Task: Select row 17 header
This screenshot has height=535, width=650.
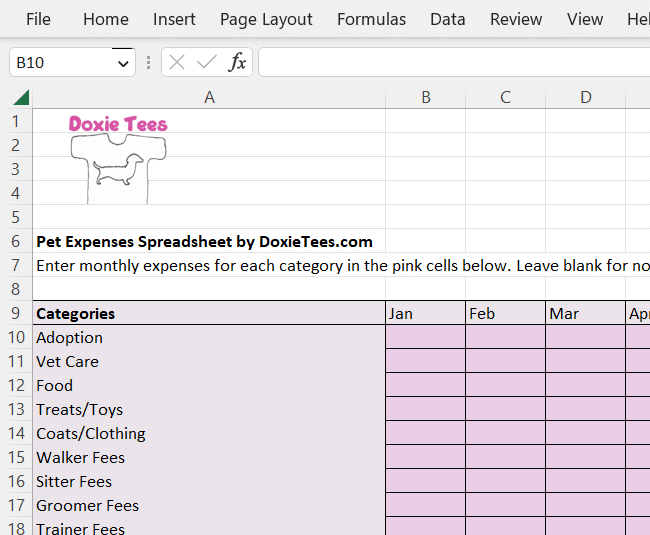Action: point(16,505)
